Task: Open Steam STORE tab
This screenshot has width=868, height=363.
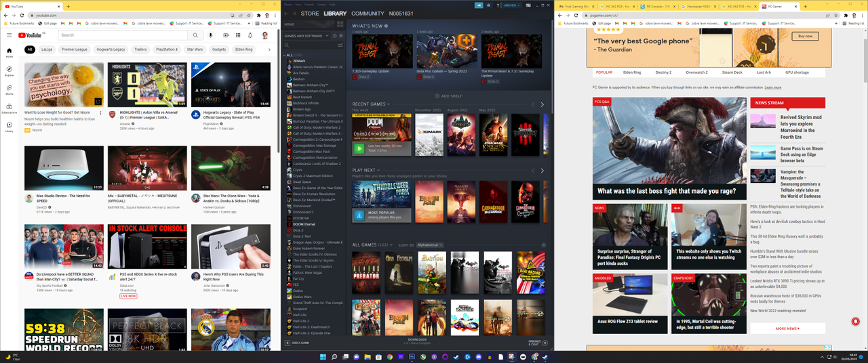Action: pos(310,14)
